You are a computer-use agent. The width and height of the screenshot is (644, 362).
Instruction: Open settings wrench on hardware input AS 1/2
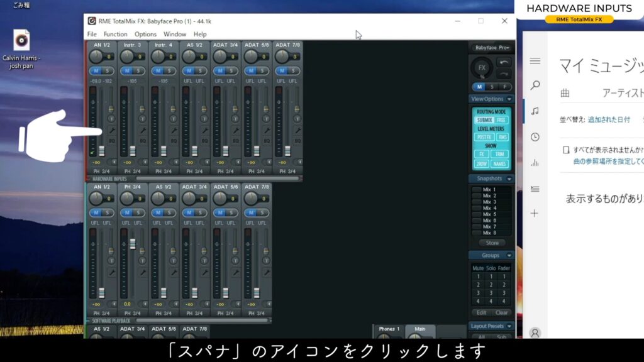pyautogui.click(x=204, y=131)
